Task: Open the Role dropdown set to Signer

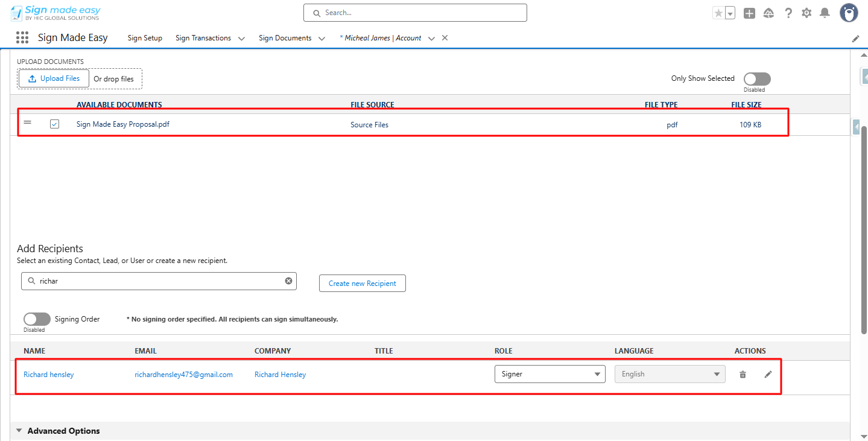Action: click(550, 374)
